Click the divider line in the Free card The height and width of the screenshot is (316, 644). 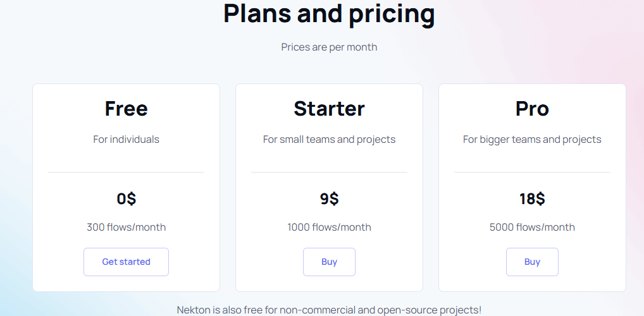point(126,172)
